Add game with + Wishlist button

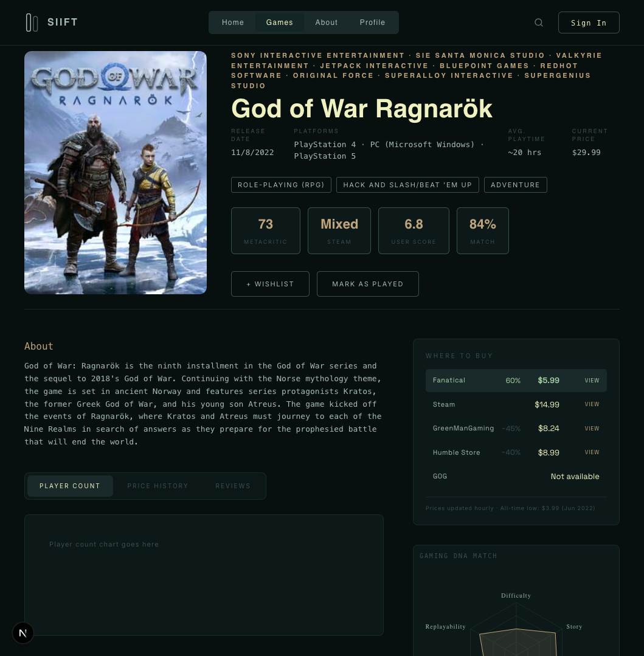tap(271, 284)
